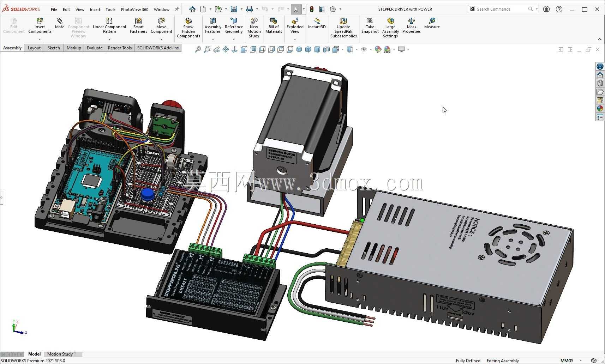Image resolution: width=605 pixels, height=364 pixels.
Task: Insert Bill of Materials
Action: point(274,25)
